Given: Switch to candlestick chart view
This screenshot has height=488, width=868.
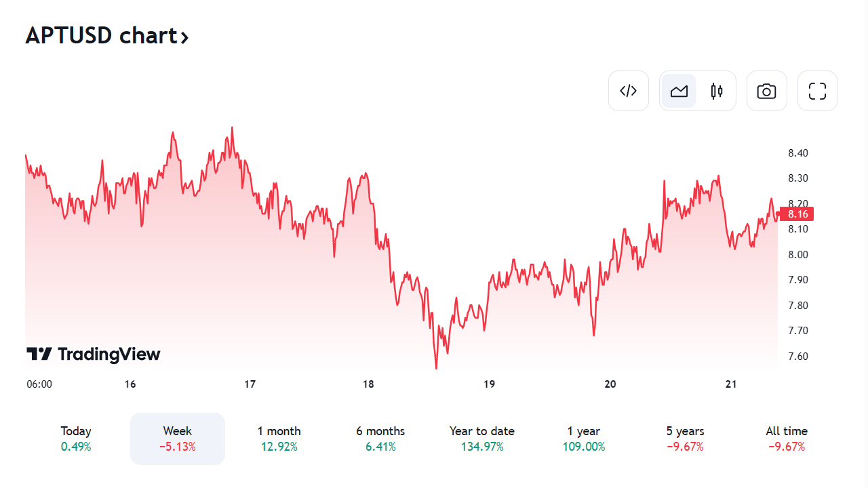Looking at the screenshot, I should coord(717,91).
